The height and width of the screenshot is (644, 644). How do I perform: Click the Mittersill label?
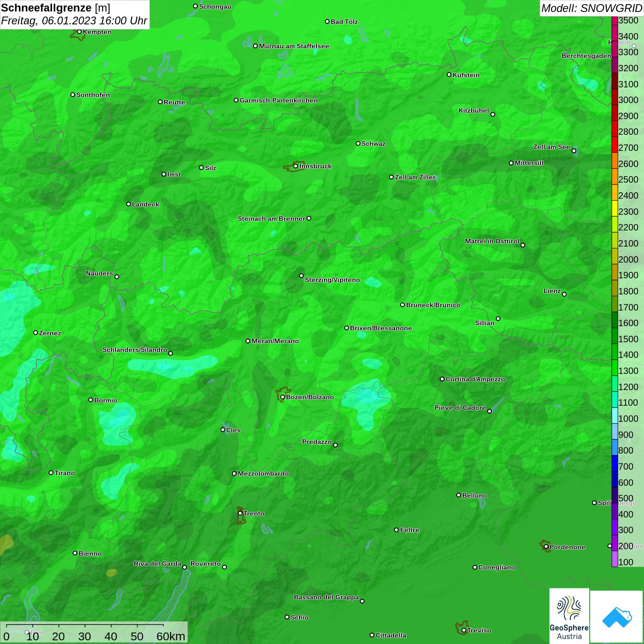point(529,163)
